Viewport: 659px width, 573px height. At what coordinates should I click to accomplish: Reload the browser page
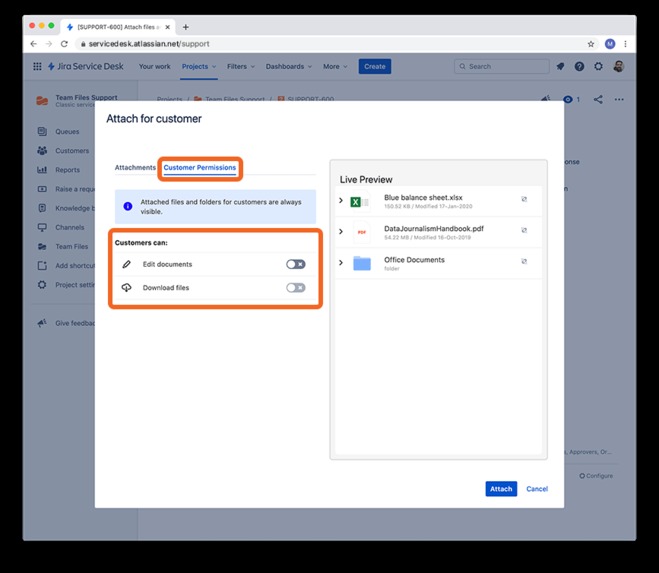pos(64,44)
